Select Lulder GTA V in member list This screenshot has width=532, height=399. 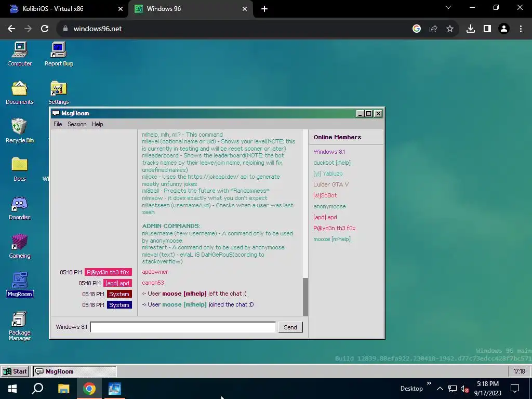331,184
